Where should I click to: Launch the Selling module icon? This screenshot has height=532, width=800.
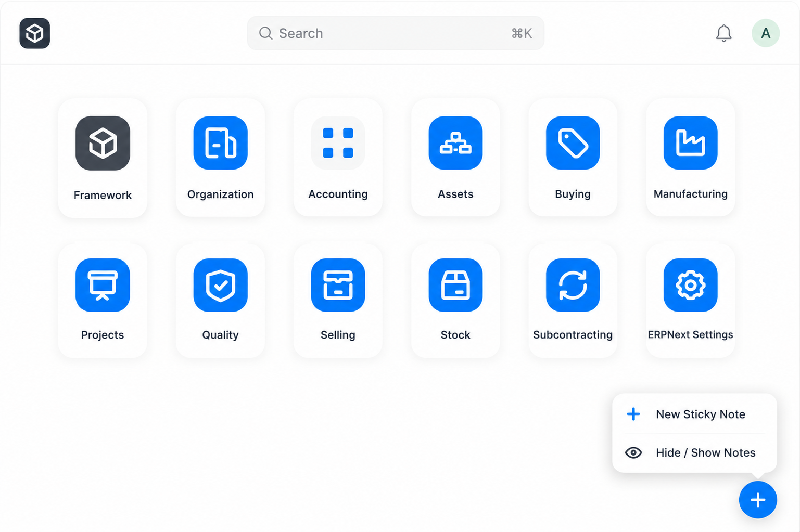tap(338, 285)
